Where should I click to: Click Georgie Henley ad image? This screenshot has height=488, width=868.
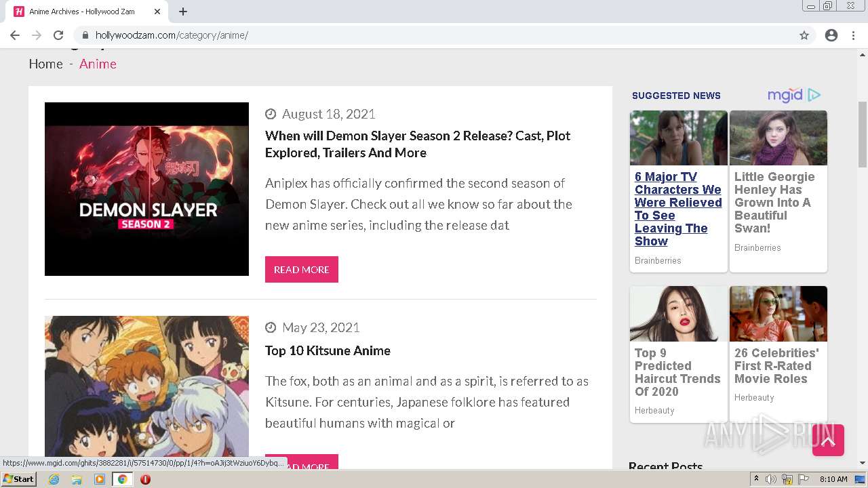coord(778,138)
